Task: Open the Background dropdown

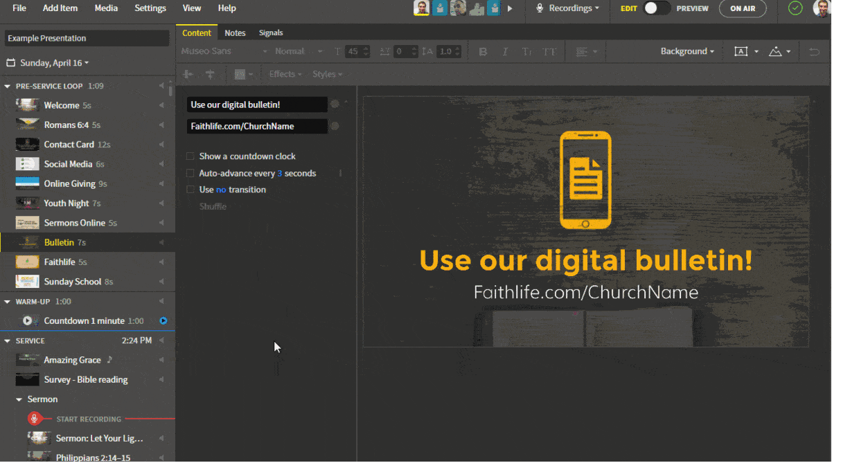Action: point(687,51)
